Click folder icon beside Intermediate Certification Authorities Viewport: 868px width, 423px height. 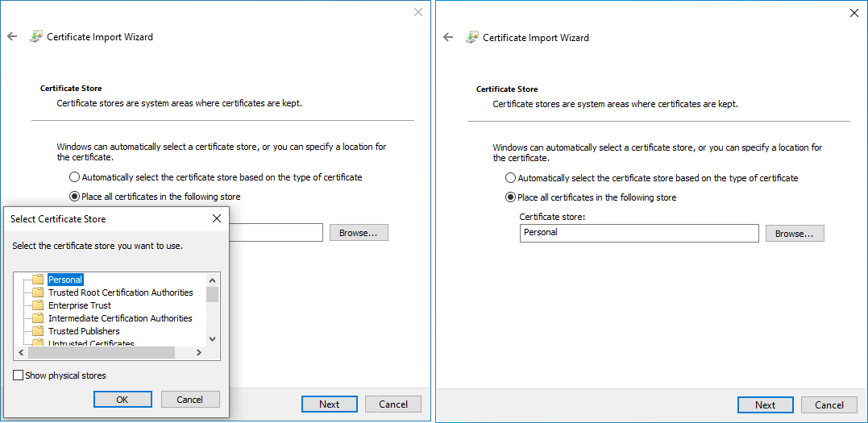pyautogui.click(x=37, y=318)
